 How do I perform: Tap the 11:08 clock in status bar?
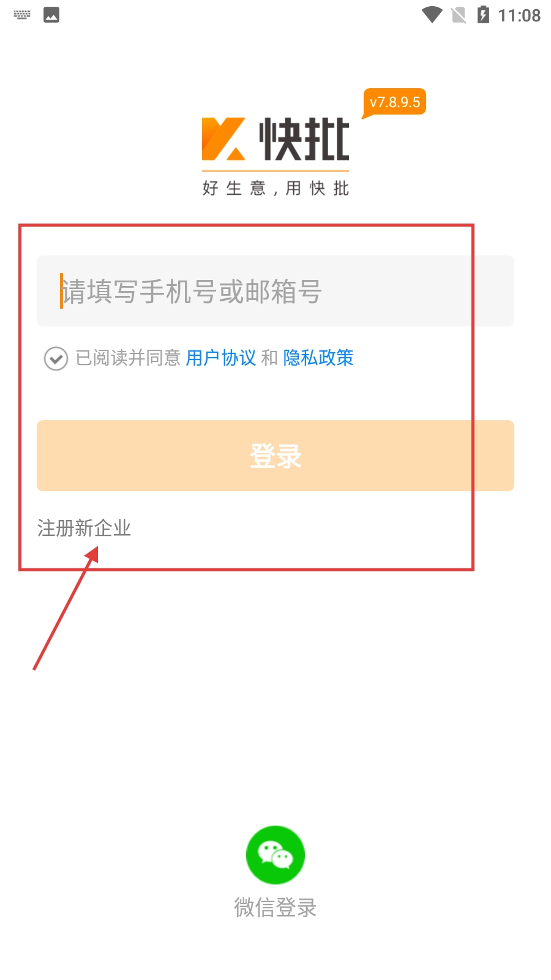[x=519, y=15]
